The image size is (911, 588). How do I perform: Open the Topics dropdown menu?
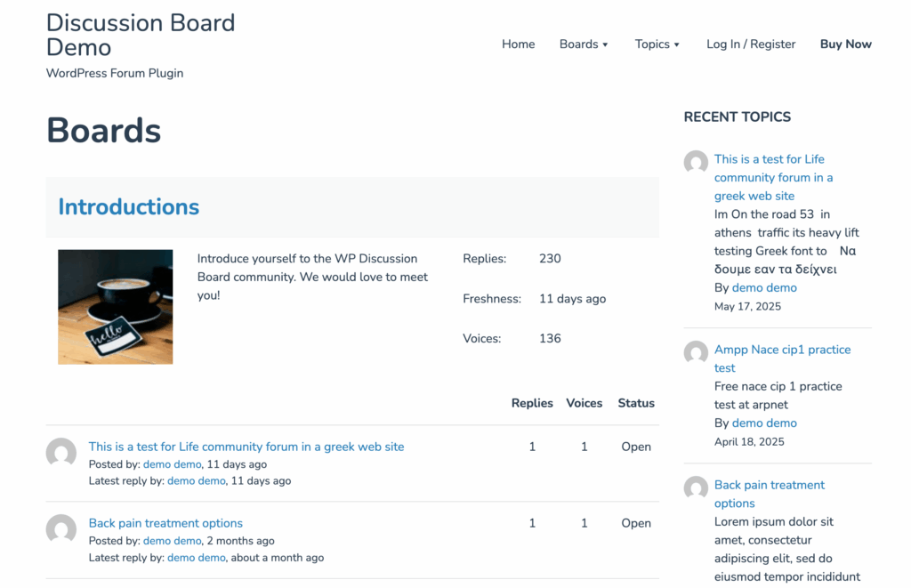[x=657, y=44]
